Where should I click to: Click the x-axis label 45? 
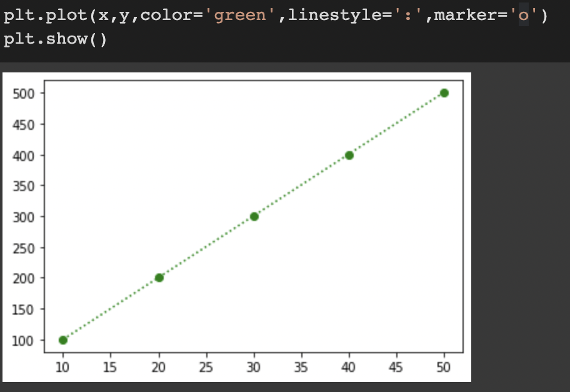pyautogui.click(x=396, y=367)
